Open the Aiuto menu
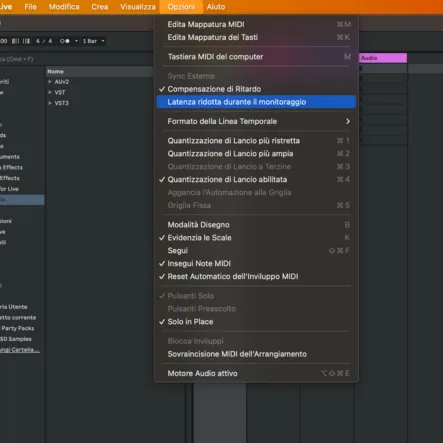Image resolution: width=443 pixels, height=443 pixels. (x=216, y=7)
